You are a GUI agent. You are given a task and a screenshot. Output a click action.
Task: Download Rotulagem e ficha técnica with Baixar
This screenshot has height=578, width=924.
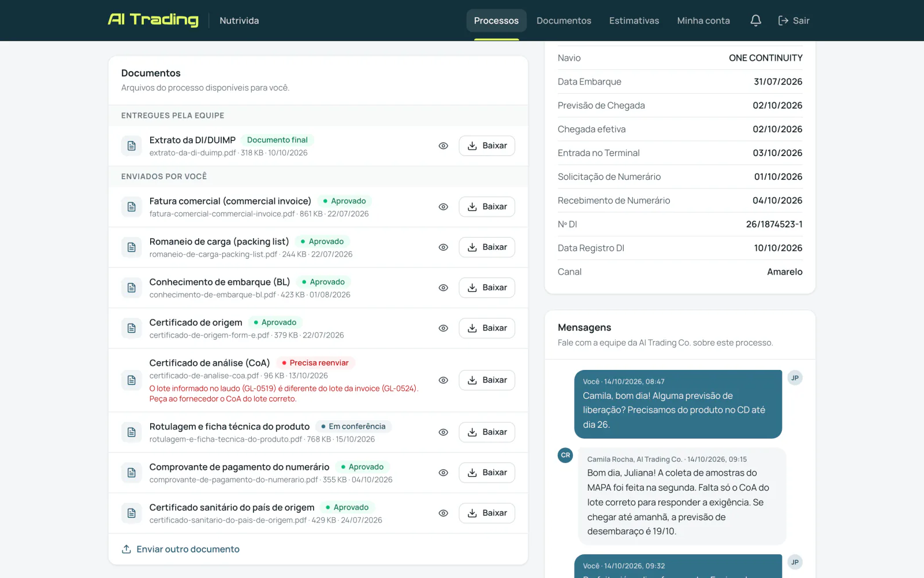(x=487, y=432)
